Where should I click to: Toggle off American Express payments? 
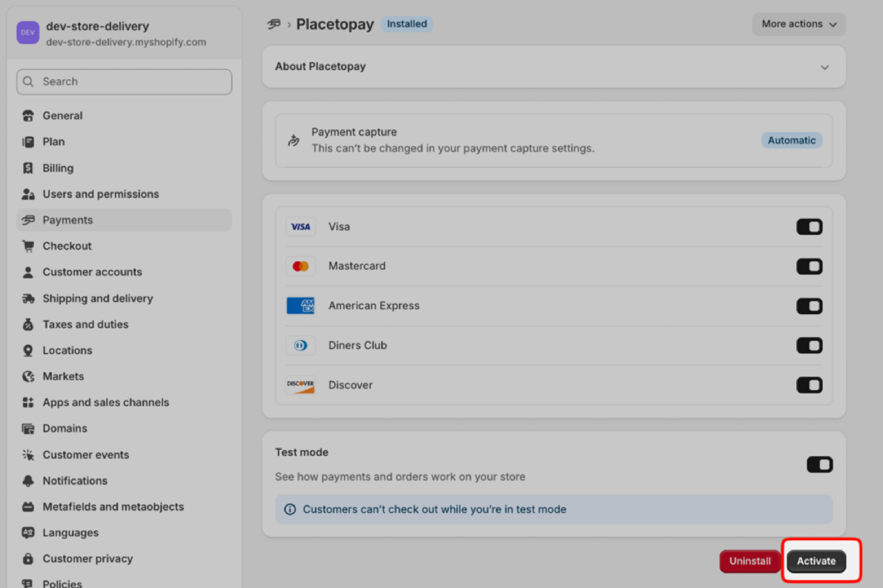pyautogui.click(x=809, y=306)
